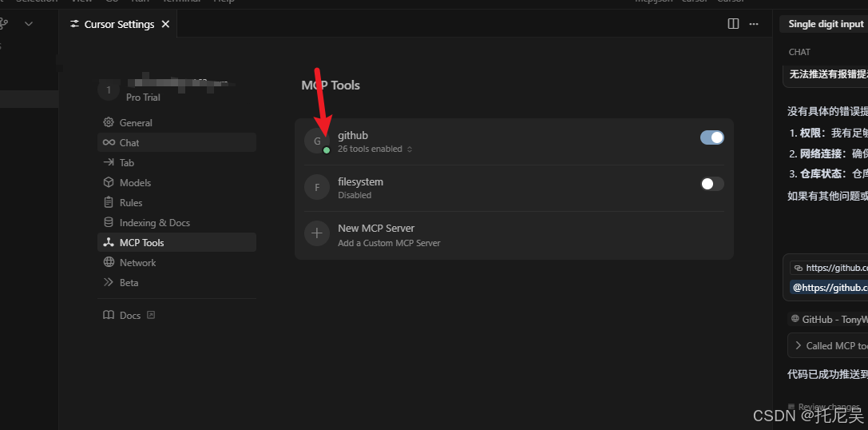868x430 pixels.
Task: Open Models settings section
Action: (176, 182)
